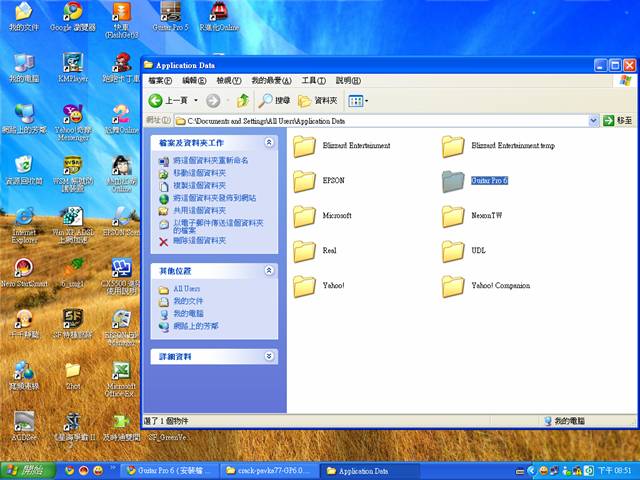Select KMPlayer desktop icon

pyautogui.click(x=73, y=68)
